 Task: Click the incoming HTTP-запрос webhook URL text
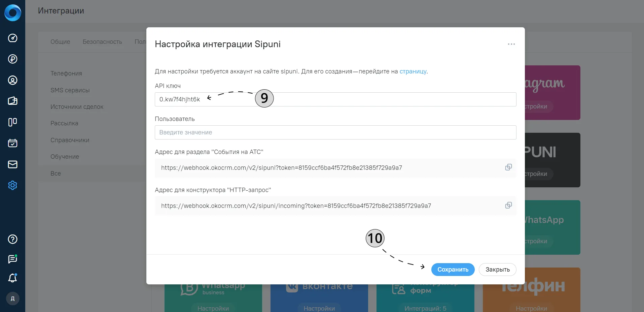coord(296,206)
